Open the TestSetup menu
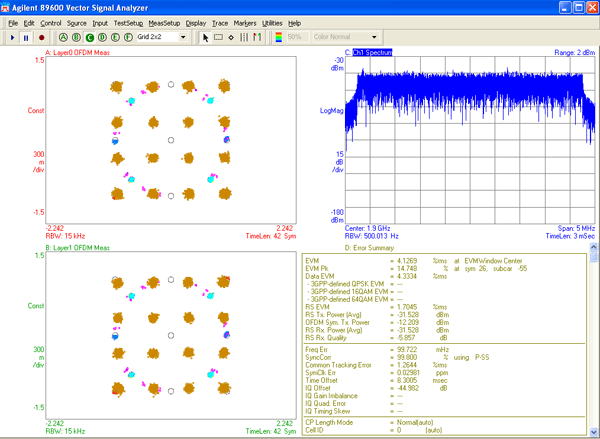Screen dimensions: 600x439 coord(128,23)
